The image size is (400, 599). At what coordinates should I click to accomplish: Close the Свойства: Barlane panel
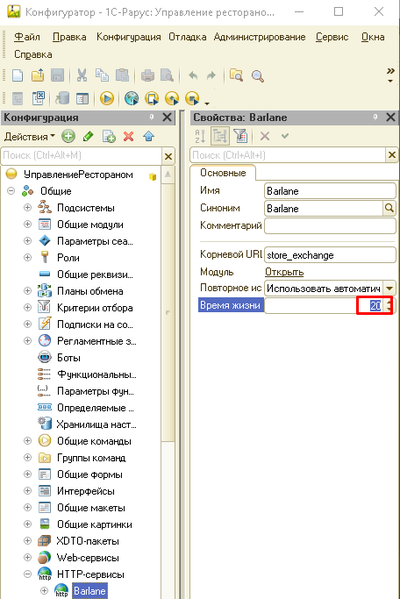pos(390,117)
